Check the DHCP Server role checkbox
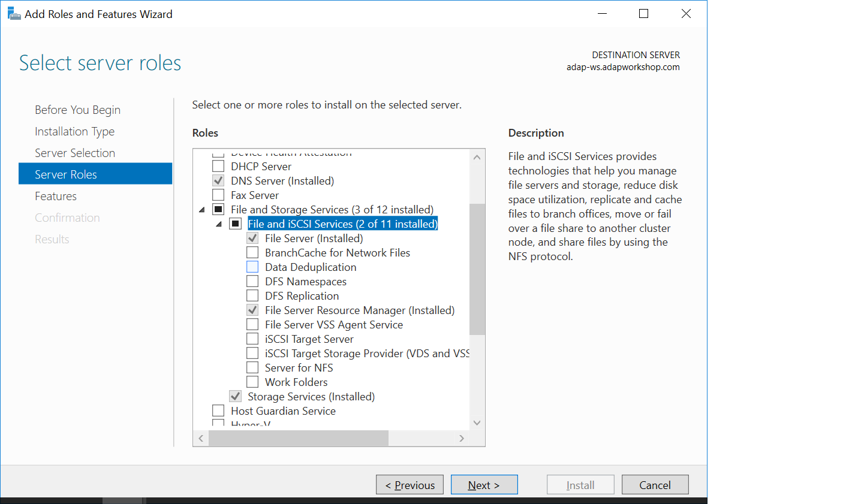The image size is (855, 504). tap(218, 166)
